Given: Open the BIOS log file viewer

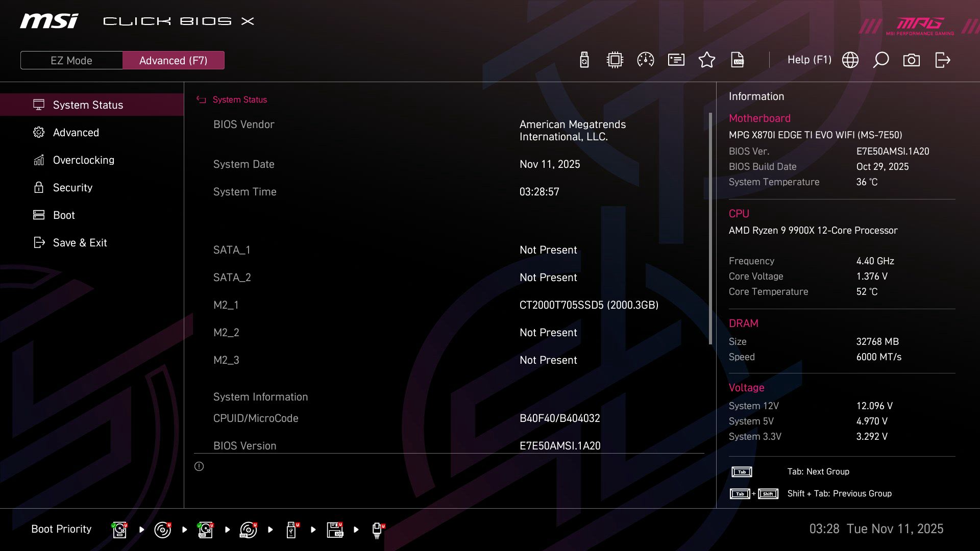Looking at the screenshot, I should (738, 60).
